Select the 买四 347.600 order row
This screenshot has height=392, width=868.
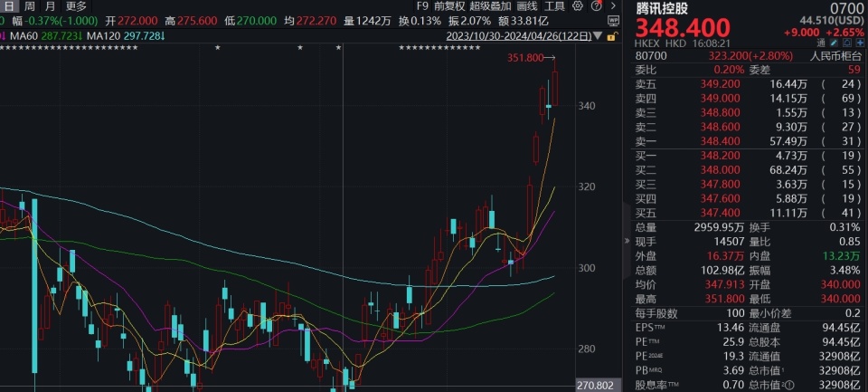[x=750, y=199]
